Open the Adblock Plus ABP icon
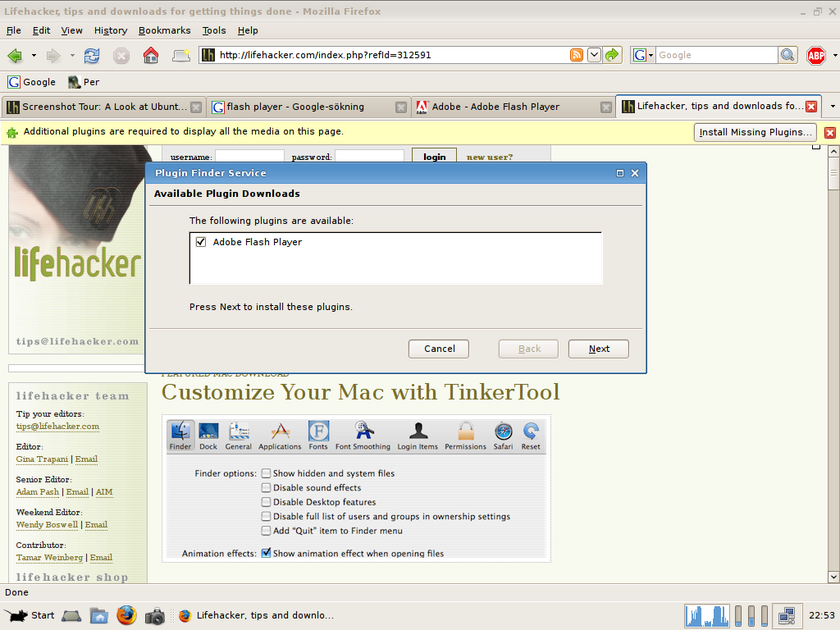840x630 pixels. 816,55
